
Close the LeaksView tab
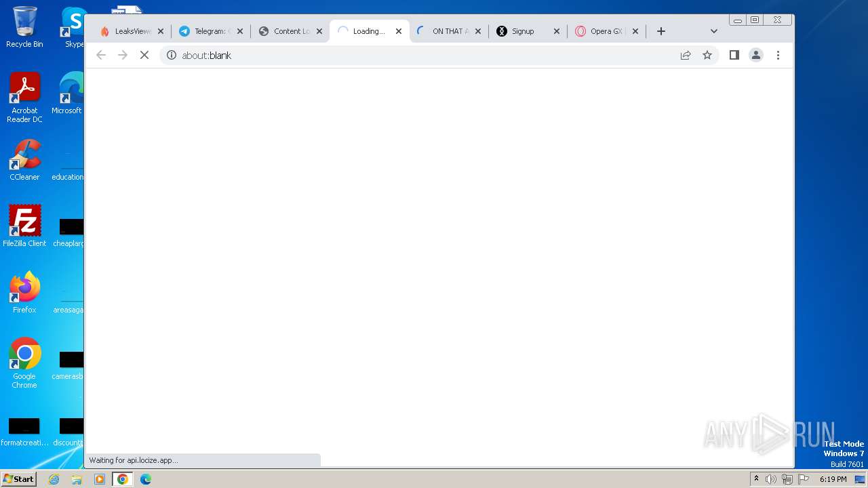coord(161,31)
